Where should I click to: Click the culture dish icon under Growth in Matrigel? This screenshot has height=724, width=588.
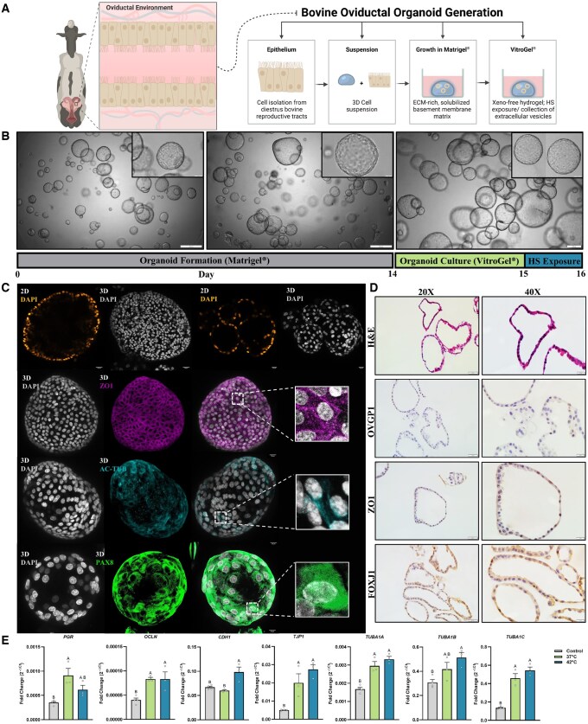[443, 84]
